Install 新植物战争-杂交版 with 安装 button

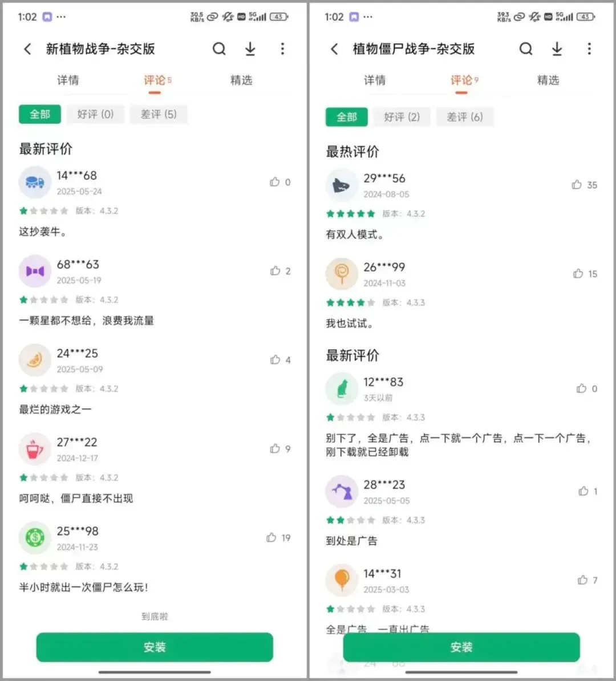tap(155, 647)
